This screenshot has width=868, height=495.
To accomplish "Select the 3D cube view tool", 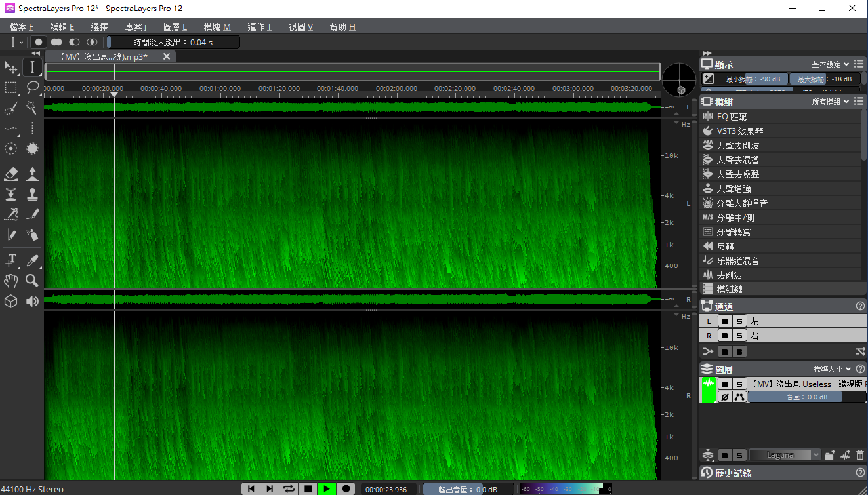I will pyautogui.click(x=11, y=301).
